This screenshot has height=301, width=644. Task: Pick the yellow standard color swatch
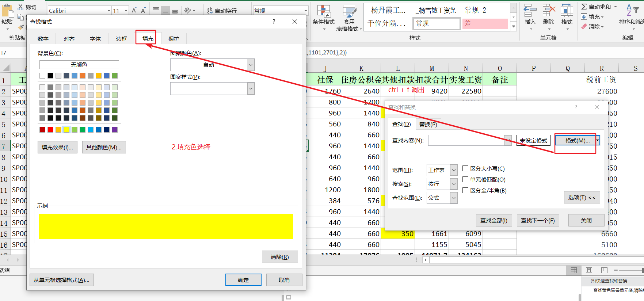pyautogui.click(x=66, y=129)
